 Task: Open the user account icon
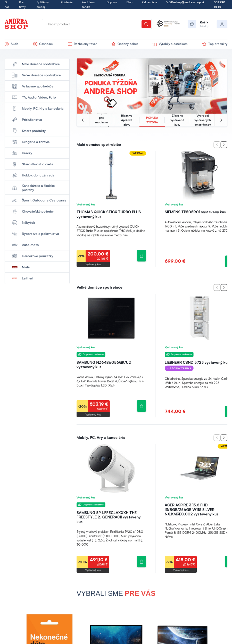[222, 24]
